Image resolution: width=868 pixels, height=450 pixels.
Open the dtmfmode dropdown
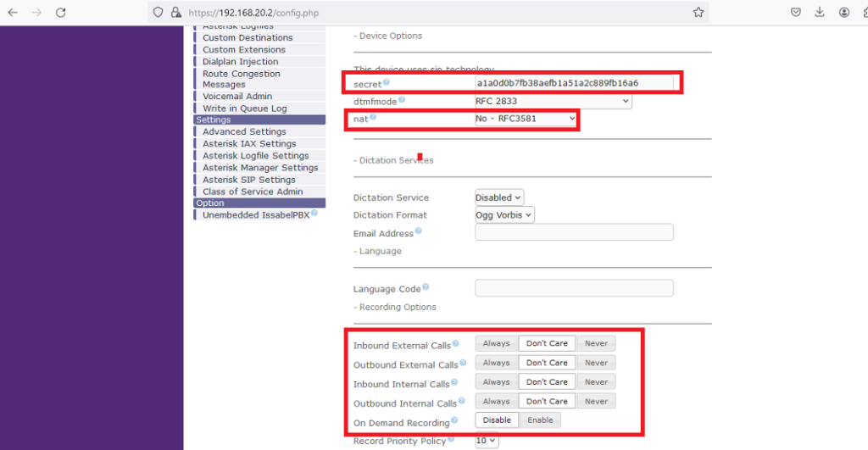(553, 101)
